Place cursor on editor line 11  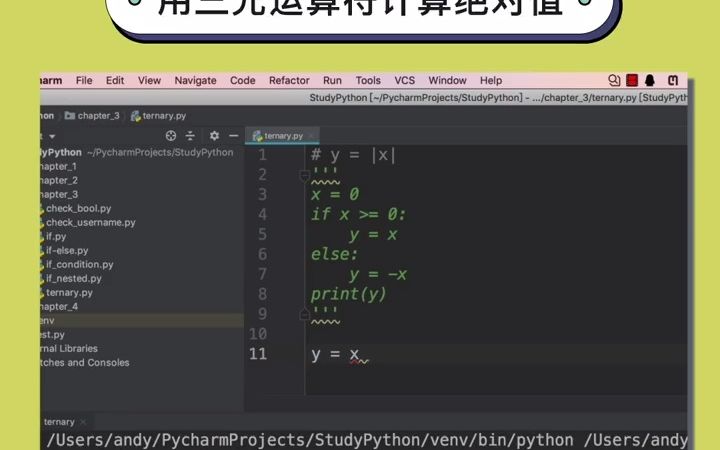(x=496, y=354)
